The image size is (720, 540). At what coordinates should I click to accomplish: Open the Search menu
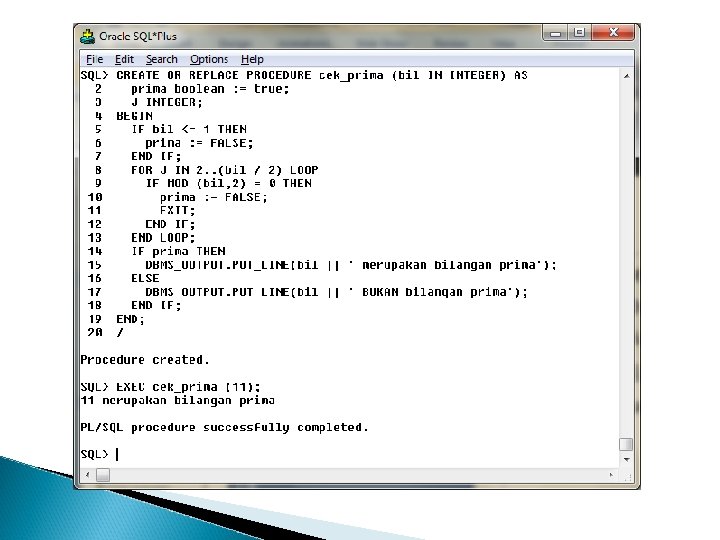pos(162,59)
